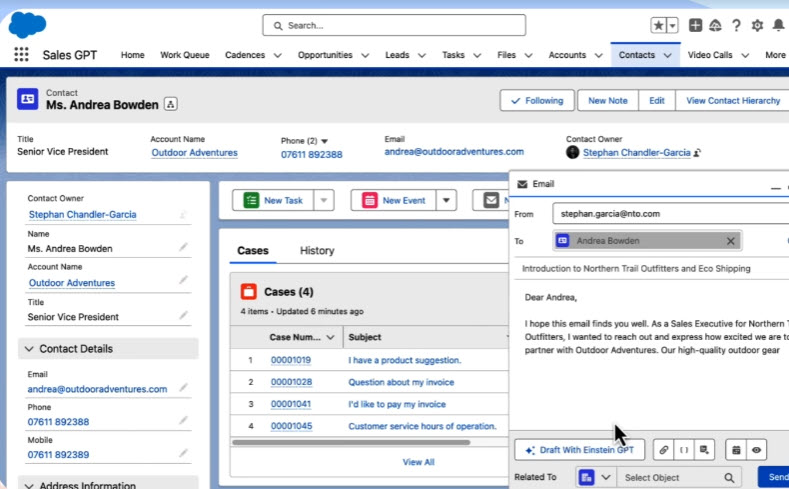Remove Andrea Bowden from the To field
789x489 pixels.
731,241
